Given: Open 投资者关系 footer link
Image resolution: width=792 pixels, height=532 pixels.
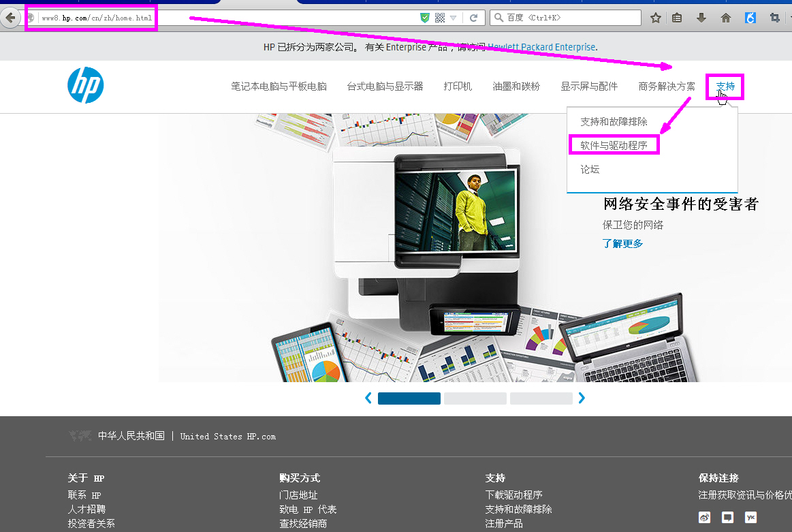Looking at the screenshot, I should coord(91,523).
